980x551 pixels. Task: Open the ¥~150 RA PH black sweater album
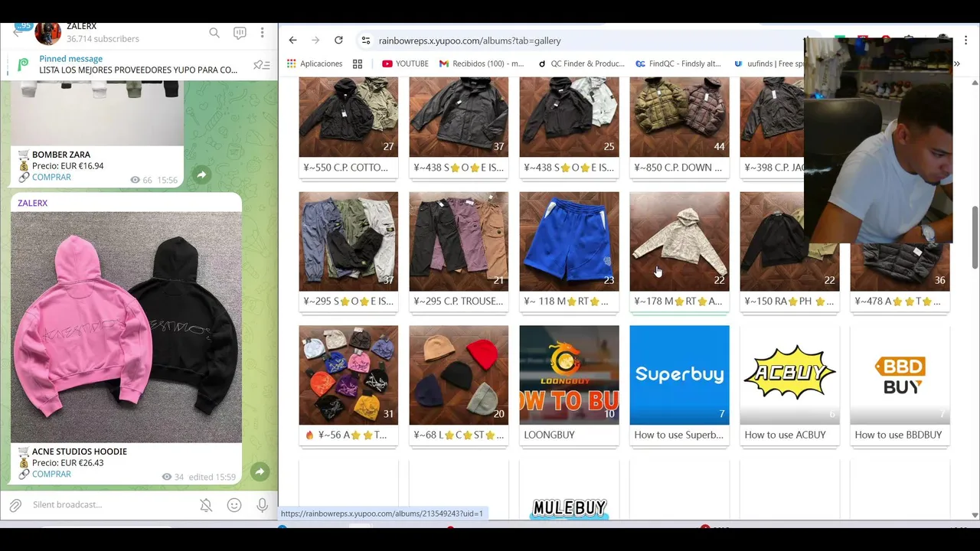click(x=789, y=253)
